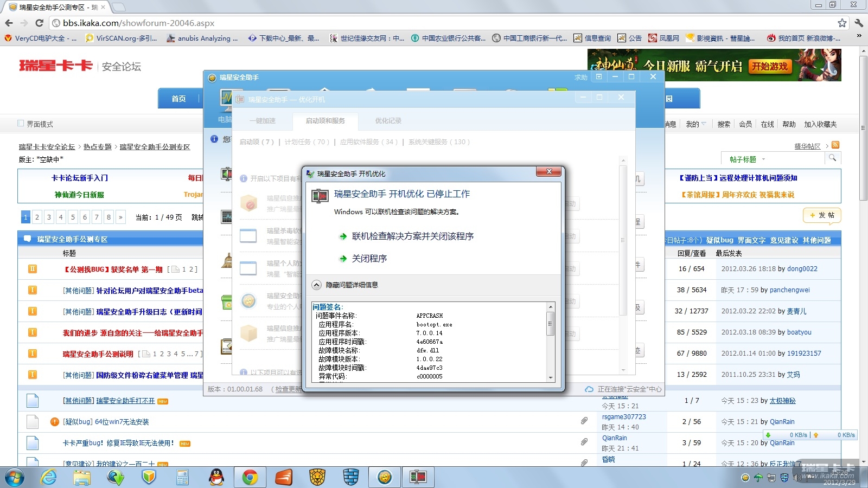Show hidden bookmarks with the overflow chevron
Viewport: 868px width, 488px height.
pyautogui.click(x=859, y=36)
